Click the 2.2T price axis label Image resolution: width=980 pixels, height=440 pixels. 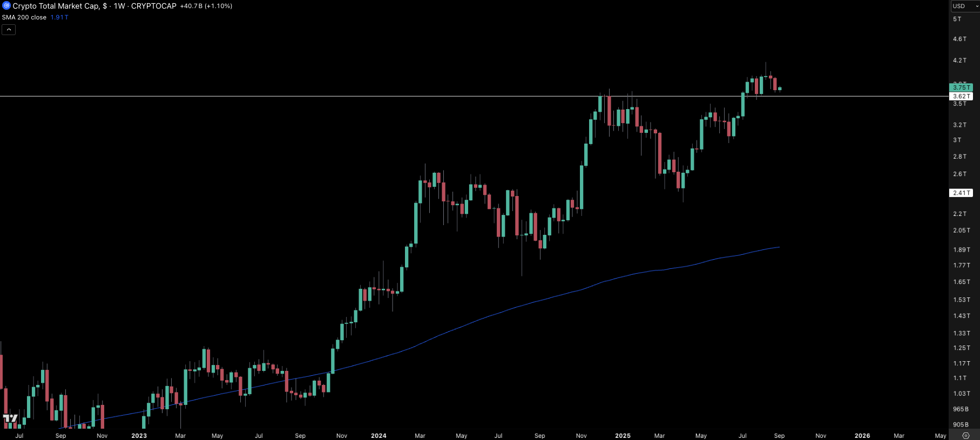959,214
